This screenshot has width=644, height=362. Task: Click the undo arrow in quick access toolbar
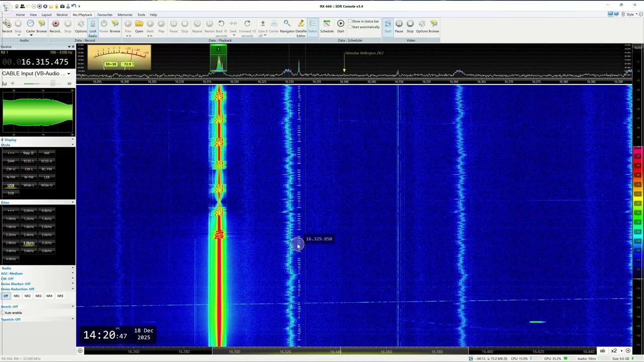pyautogui.click(x=73, y=6)
